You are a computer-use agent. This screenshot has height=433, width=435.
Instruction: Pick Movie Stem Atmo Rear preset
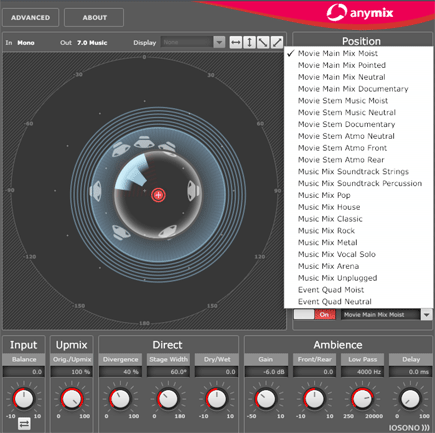click(x=359, y=160)
